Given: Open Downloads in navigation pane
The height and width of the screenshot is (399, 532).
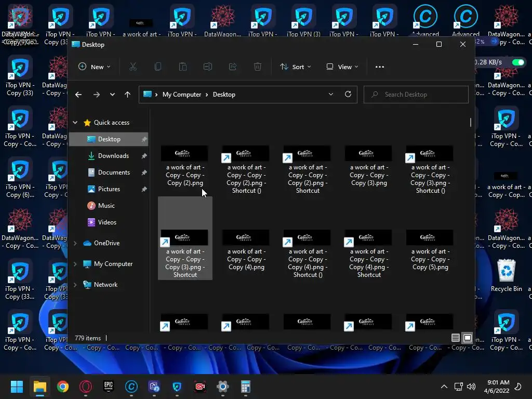Looking at the screenshot, I should point(109,156).
